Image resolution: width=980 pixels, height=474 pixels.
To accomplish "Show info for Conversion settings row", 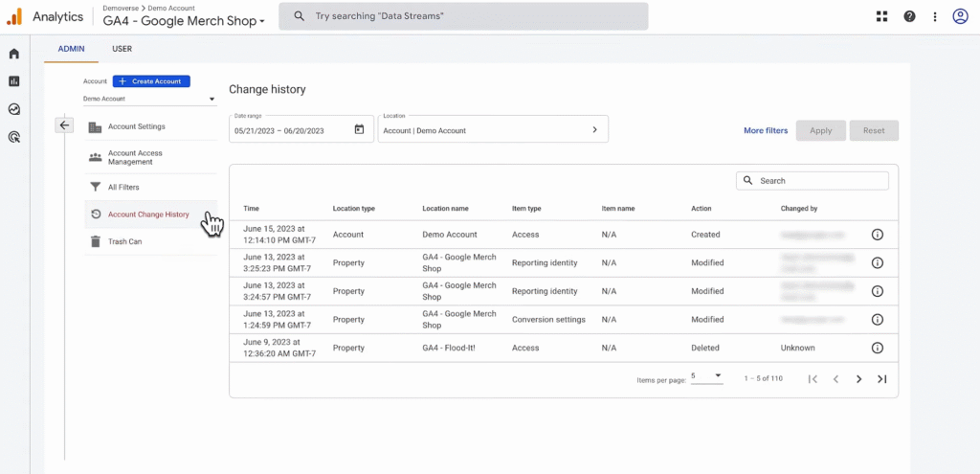I will 877,320.
